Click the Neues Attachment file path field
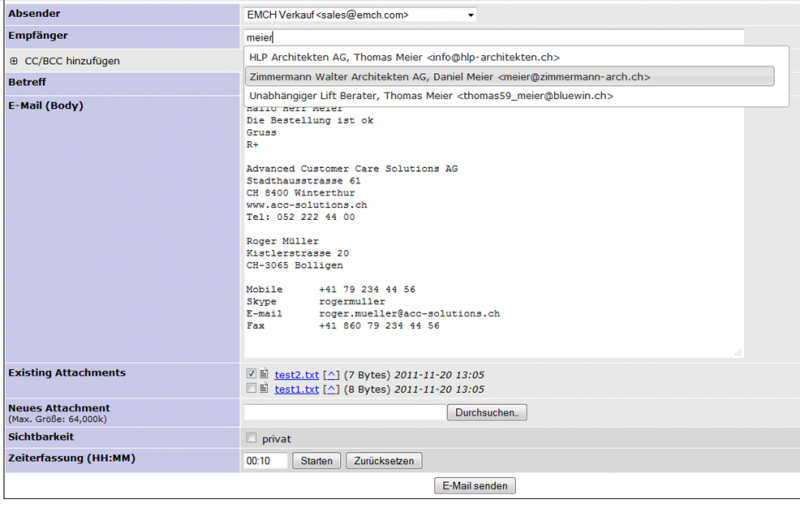This screenshot has height=508, width=800. pos(345,412)
